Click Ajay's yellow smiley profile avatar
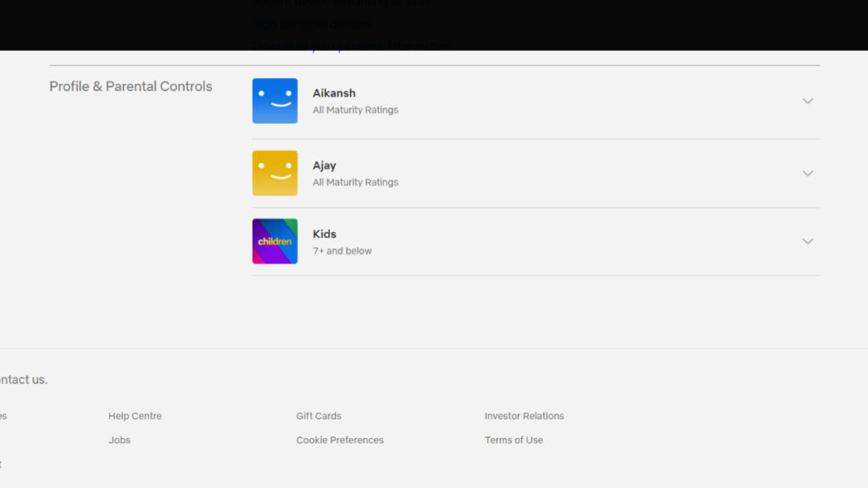Image resolution: width=868 pixels, height=488 pixels. coord(275,173)
